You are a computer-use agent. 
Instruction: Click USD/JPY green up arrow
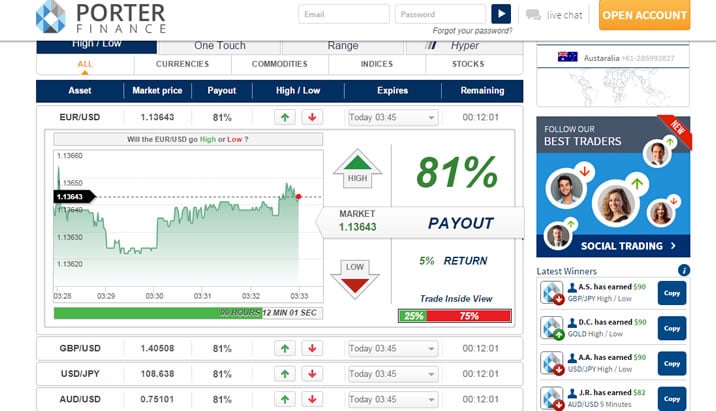click(x=285, y=374)
